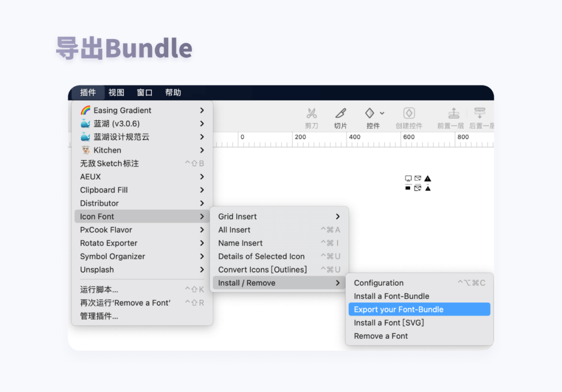
Task: Click the warning triangle in canvas bottom row
Action: tap(428, 188)
